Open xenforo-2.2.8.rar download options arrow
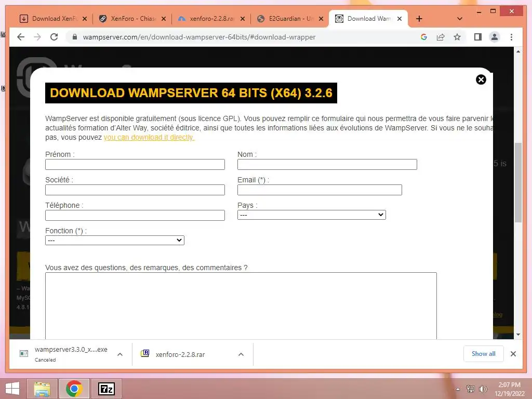The height and width of the screenshot is (399, 532). click(x=241, y=354)
